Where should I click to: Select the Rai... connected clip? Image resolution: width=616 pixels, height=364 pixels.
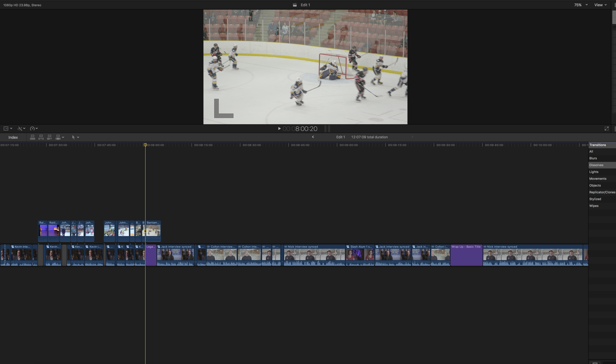43,231
